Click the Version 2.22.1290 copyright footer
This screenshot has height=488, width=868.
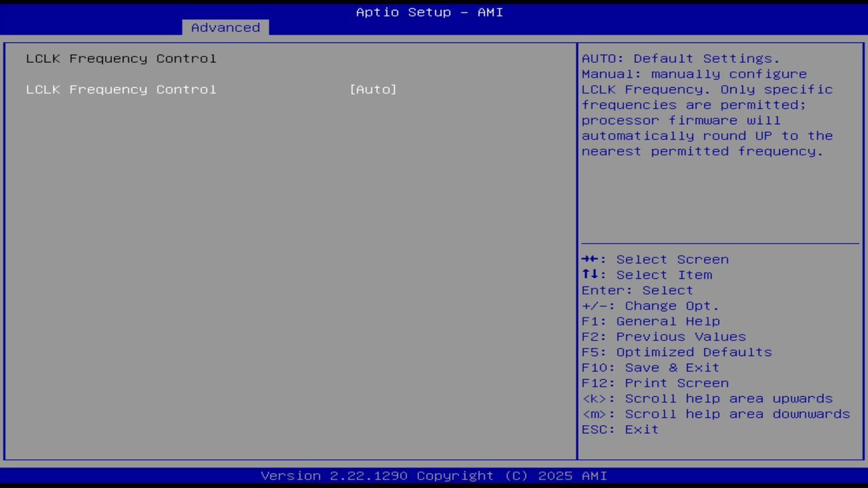pyautogui.click(x=434, y=476)
